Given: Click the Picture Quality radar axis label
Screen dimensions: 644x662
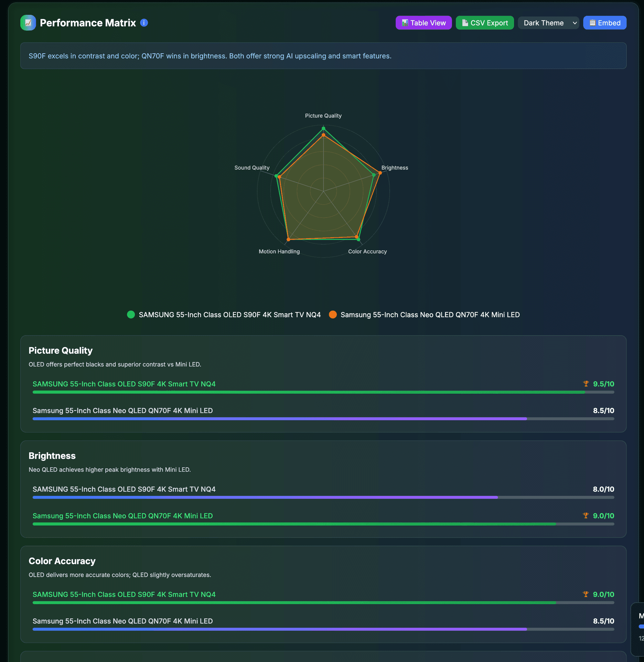Looking at the screenshot, I should [323, 116].
